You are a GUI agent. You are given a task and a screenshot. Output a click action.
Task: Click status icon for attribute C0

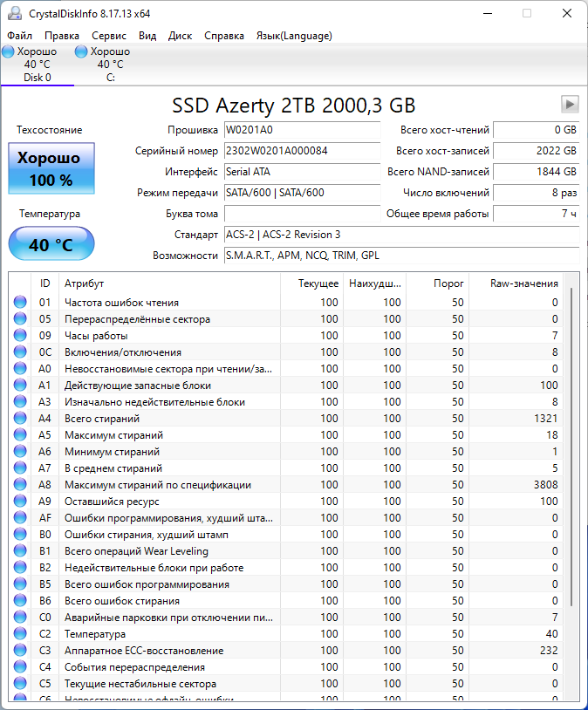pyautogui.click(x=20, y=618)
